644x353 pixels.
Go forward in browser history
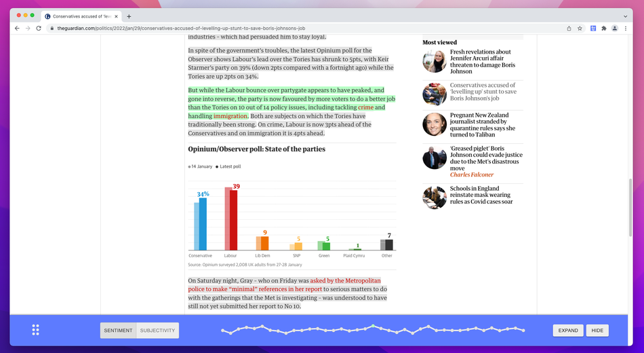coord(28,29)
